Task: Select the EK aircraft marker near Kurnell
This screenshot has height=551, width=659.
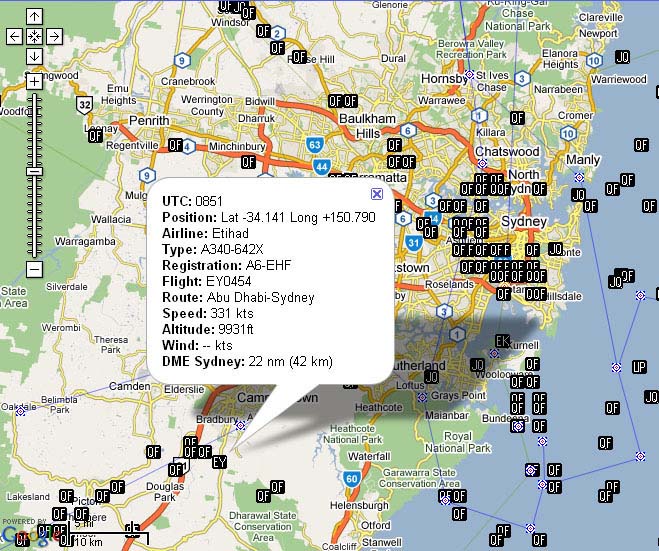Action: point(502,341)
